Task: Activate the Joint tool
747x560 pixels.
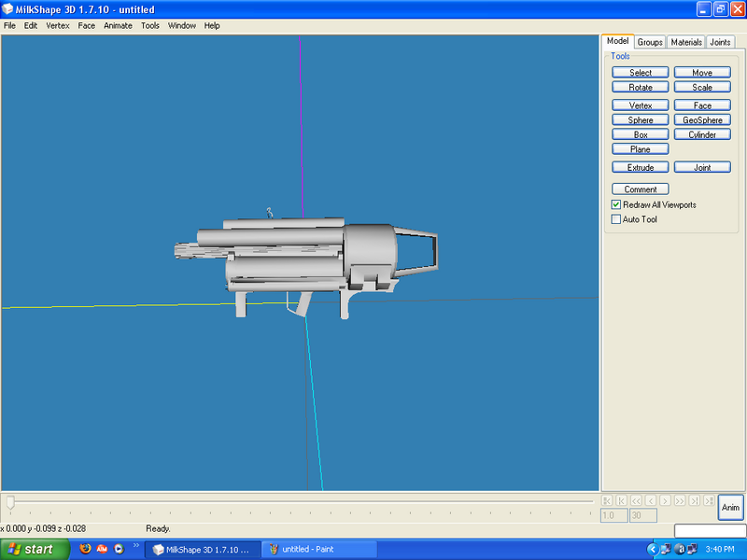Action: [702, 167]
